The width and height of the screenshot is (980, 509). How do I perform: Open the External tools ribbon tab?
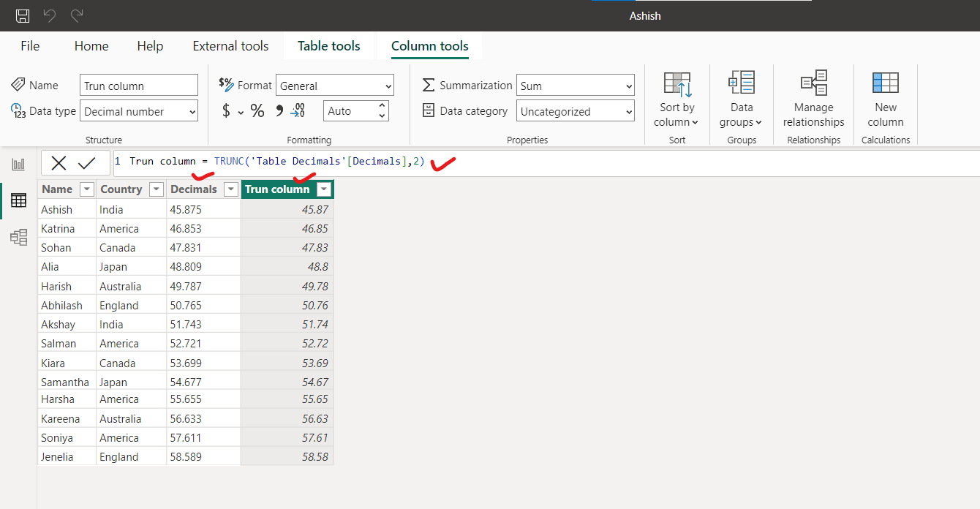230,45
